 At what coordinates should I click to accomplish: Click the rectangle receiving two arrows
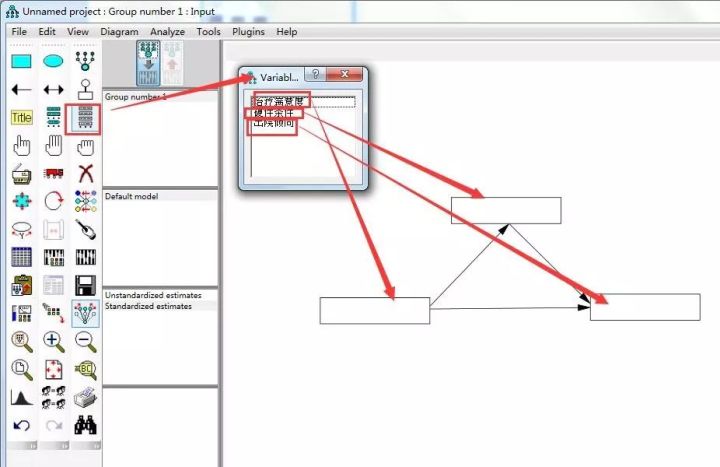coord(645,307)
